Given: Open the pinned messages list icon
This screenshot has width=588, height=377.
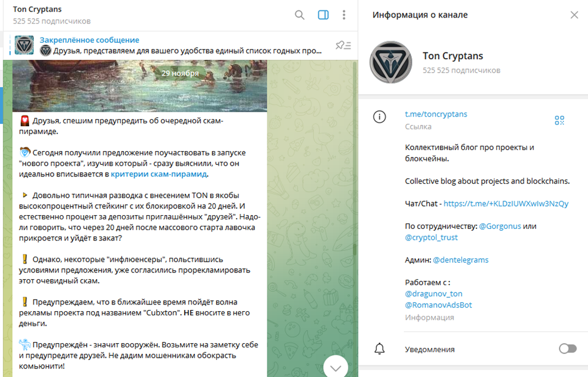Looking at the screenshot, I should coord(343,45).
